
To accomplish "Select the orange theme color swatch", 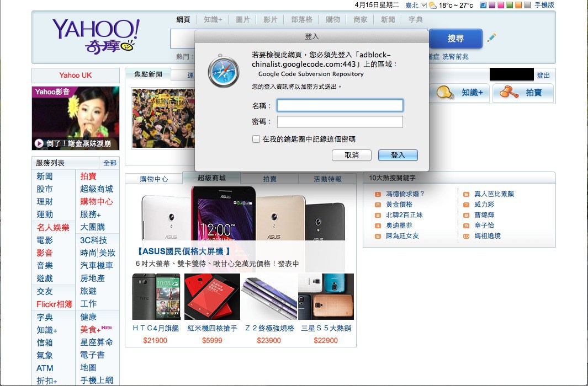I will pyautogui.click(x=518, y=5).
